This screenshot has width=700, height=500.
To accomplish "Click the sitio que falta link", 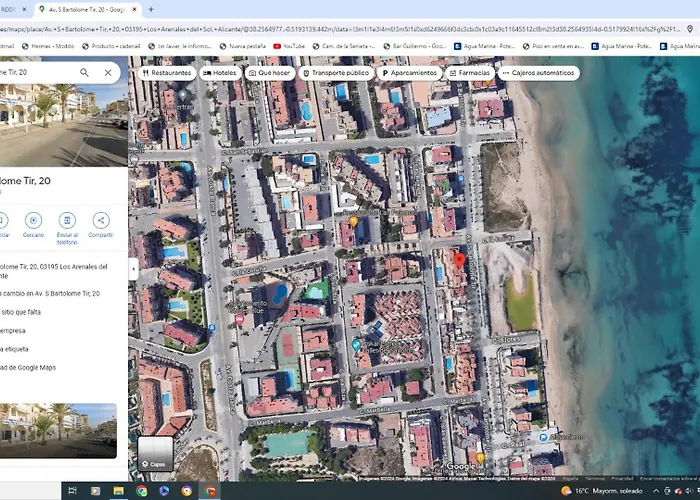I will pyautogui.click(x=21, y=312).
